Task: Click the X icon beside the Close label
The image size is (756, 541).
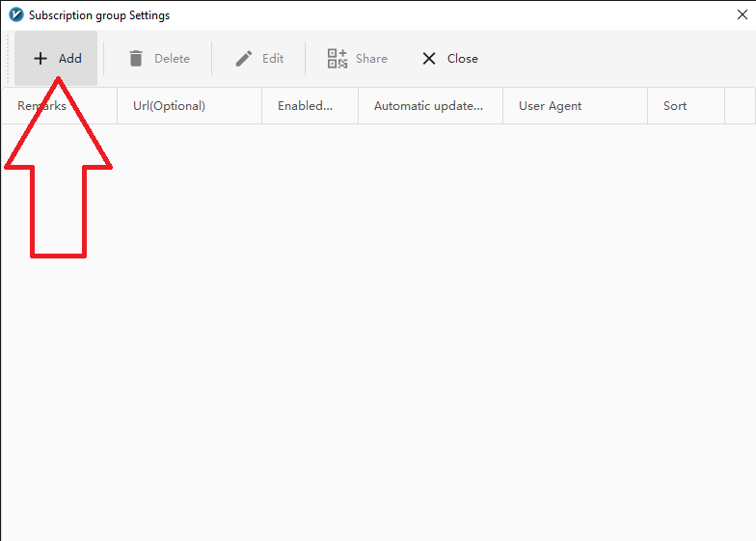Action: coord(429,59)
